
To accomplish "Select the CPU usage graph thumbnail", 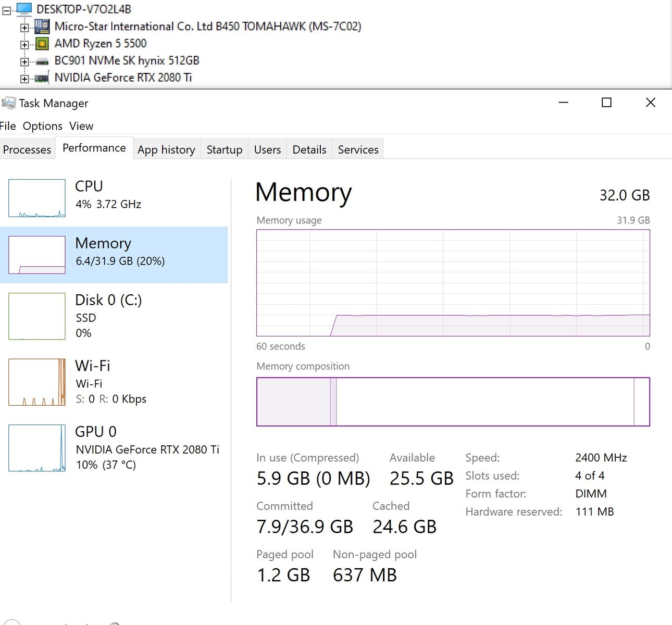I will point(37,198).
